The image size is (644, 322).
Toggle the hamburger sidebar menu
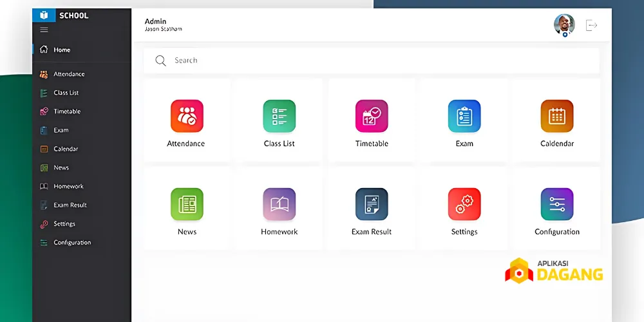(x=44, y=30)
